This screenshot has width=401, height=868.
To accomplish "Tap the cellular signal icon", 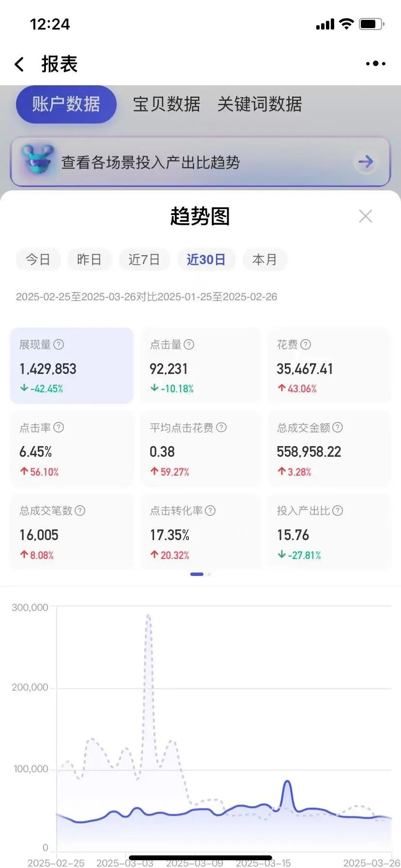I will [x=325, y=24].
